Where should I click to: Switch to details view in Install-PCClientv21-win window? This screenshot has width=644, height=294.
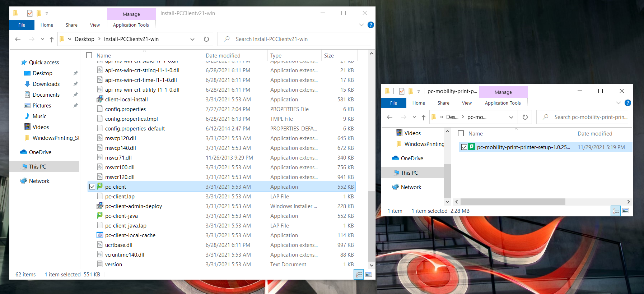click(359, 275)
